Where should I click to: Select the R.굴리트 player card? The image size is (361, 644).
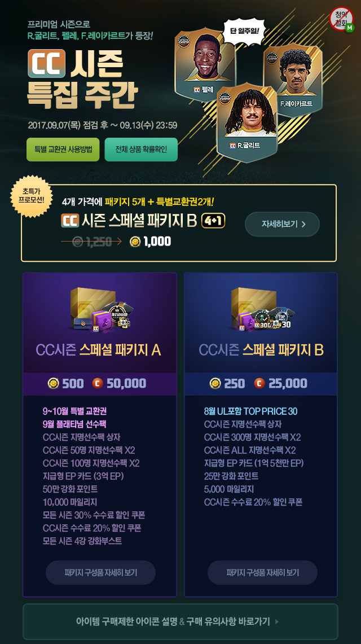click(246, 121)
